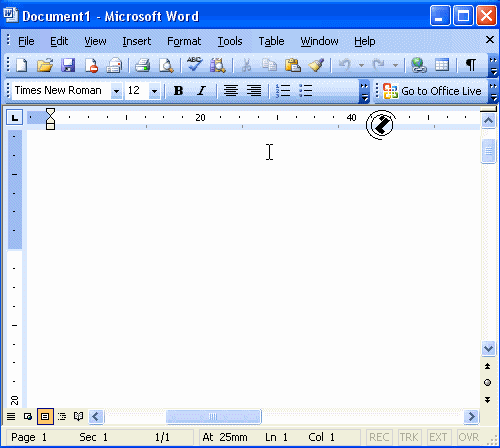Open the Undo history dropdown arrow

coord(361,65)
